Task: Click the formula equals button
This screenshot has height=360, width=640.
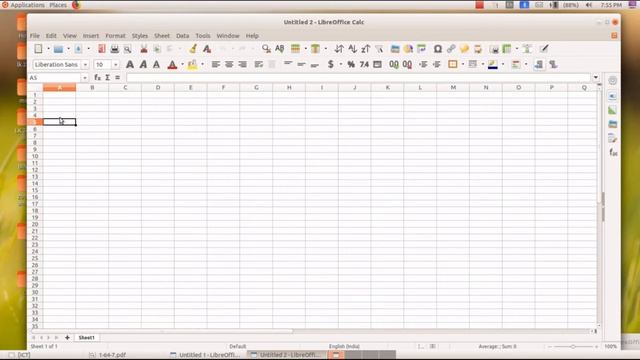Action: point(118,78)
